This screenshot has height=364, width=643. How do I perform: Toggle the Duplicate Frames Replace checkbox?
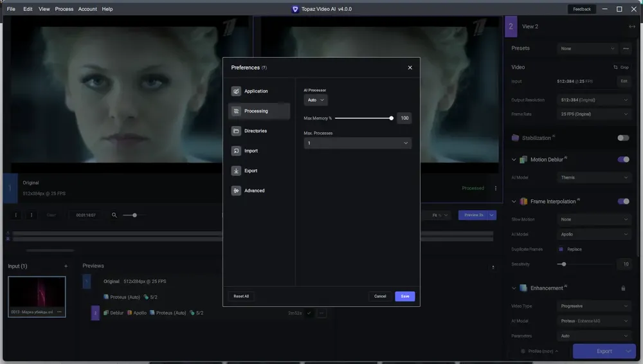(561, 250)
